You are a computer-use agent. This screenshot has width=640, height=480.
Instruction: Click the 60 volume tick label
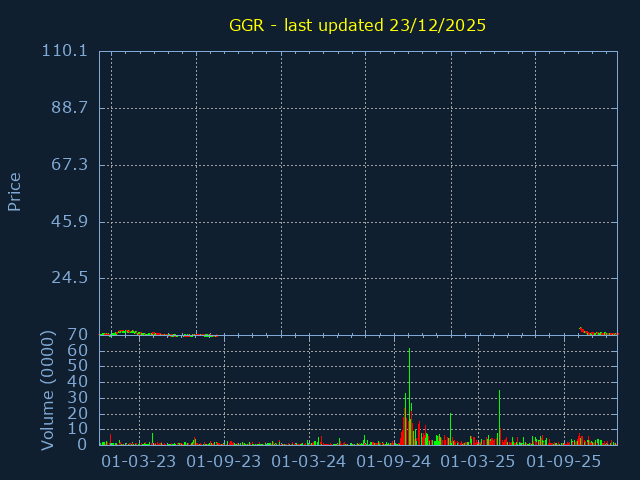(x=79, y=351)
